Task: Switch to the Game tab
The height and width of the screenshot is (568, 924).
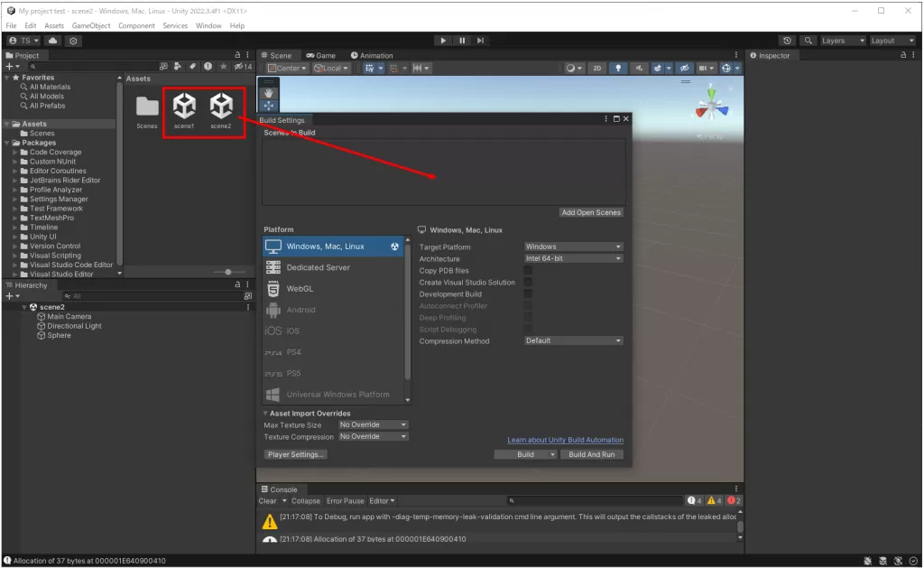Action: [320, 55]
